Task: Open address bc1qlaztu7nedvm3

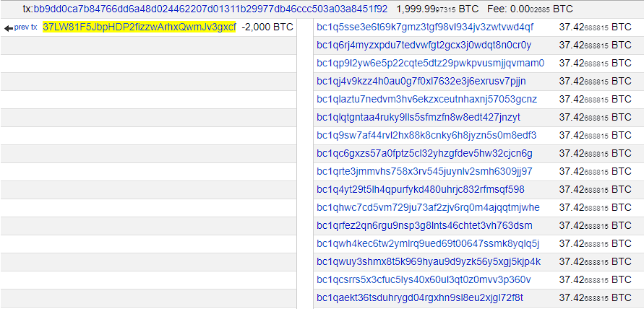Action: click(x=426, y=99)
